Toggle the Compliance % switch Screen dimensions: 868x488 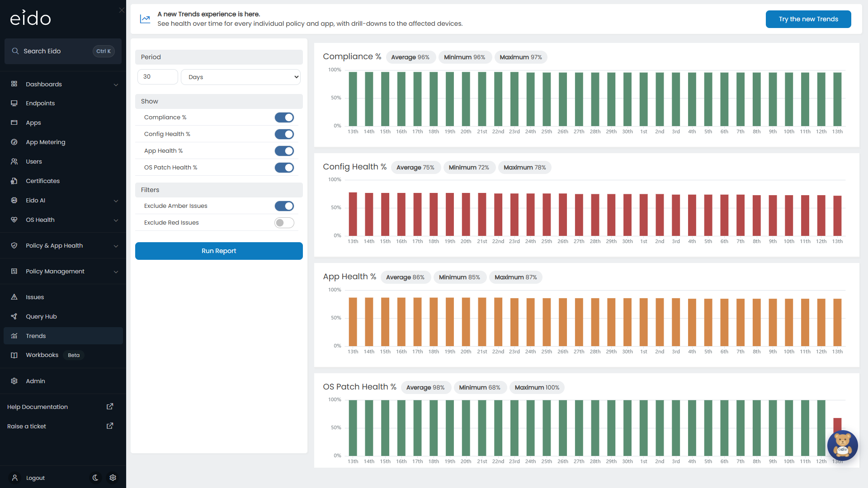click(x=284, y=117)
